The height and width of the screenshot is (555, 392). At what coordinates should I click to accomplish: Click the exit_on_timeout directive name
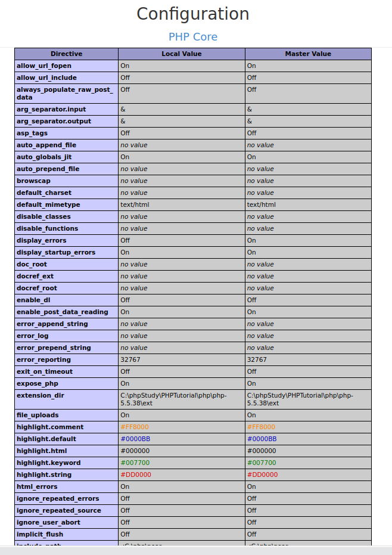click(45, 371)
